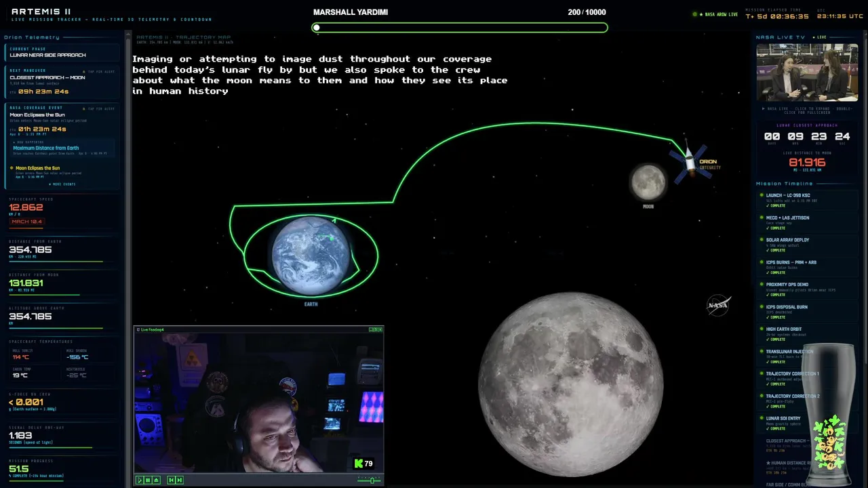This screenshot has height=488, width=868.
Task: Click the Kick viewer count badge
Action: [x=363, y=464]
